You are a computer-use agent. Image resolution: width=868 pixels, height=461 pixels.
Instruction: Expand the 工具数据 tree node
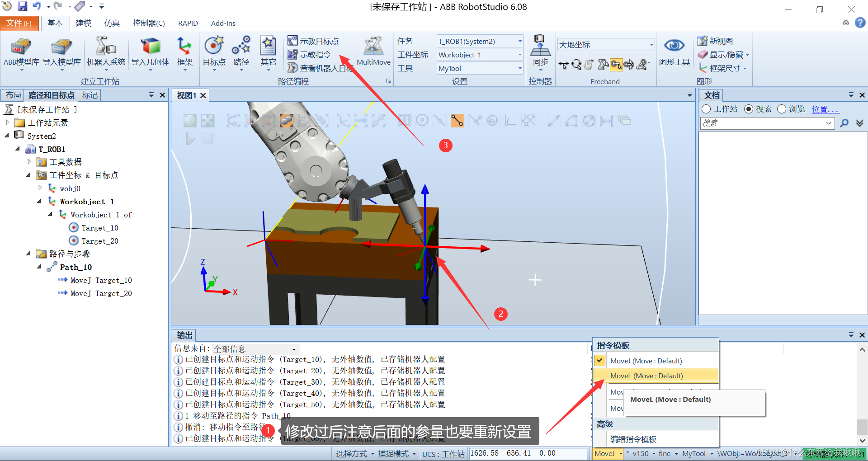(29, 162)
